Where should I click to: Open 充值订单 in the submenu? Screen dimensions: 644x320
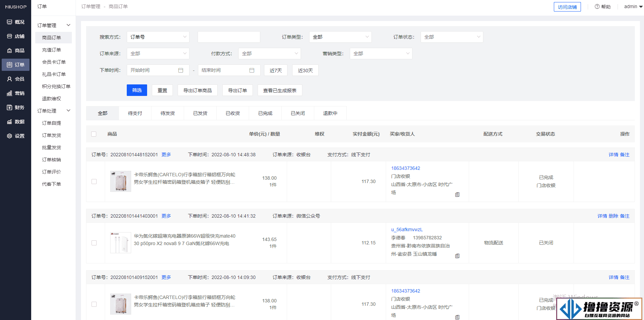tap(52, 50)
